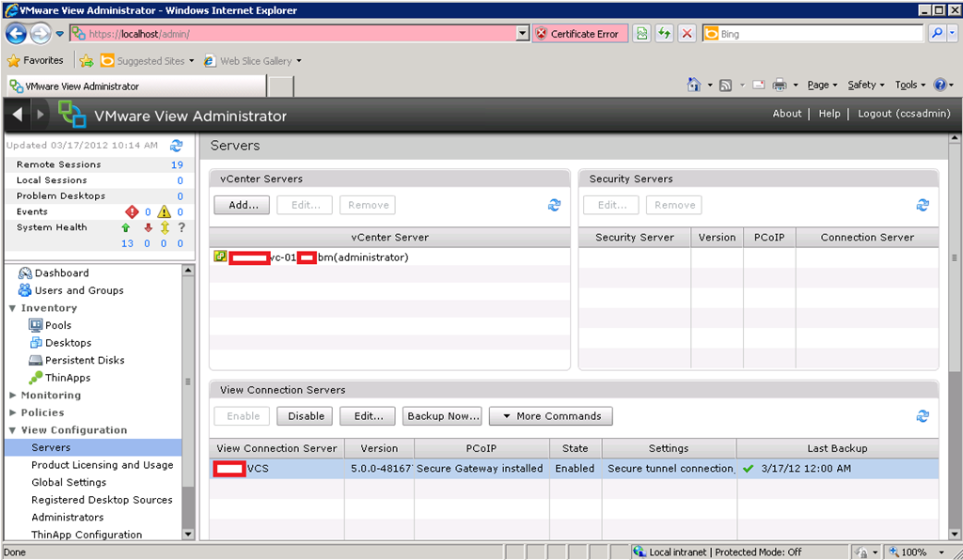
Task: Click the main page scrollbar up arrow
Action: (954, 139)
